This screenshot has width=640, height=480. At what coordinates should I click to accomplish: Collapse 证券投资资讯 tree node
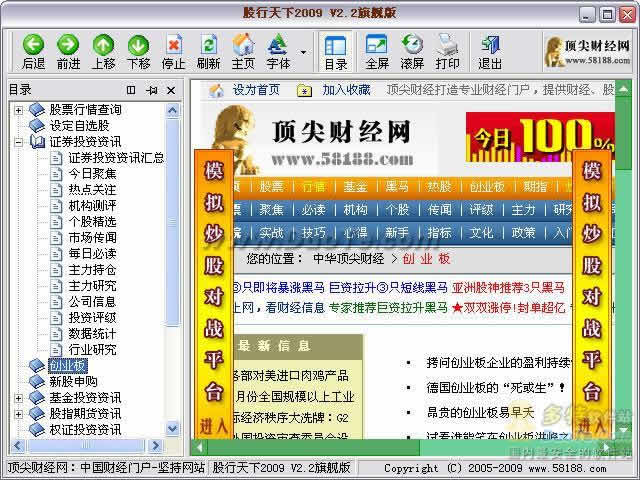coord(18,142)
